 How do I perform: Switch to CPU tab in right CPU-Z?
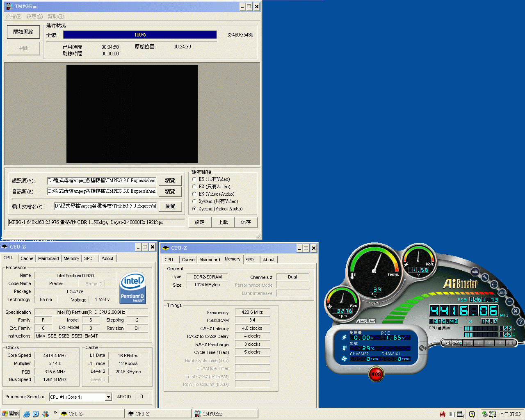[x=169, y=260]
